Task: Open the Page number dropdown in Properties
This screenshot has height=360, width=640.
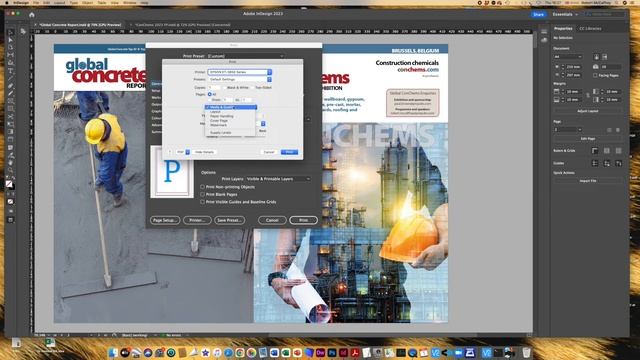Action: click(x=568, y=129)
